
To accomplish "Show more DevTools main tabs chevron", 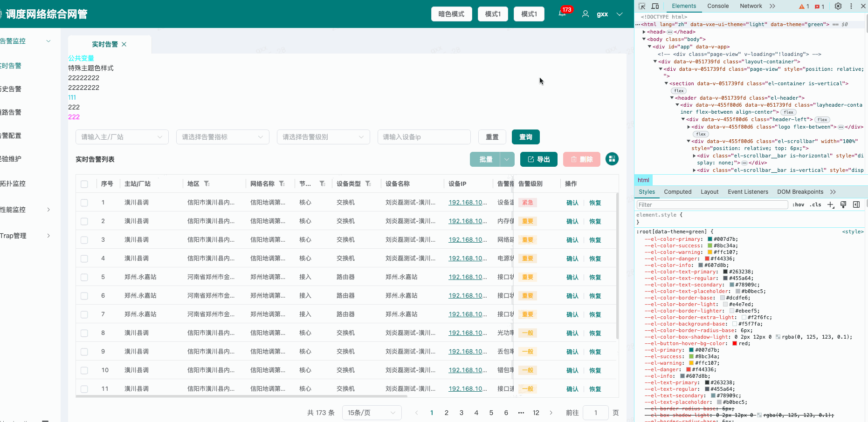I will (772, 6).
